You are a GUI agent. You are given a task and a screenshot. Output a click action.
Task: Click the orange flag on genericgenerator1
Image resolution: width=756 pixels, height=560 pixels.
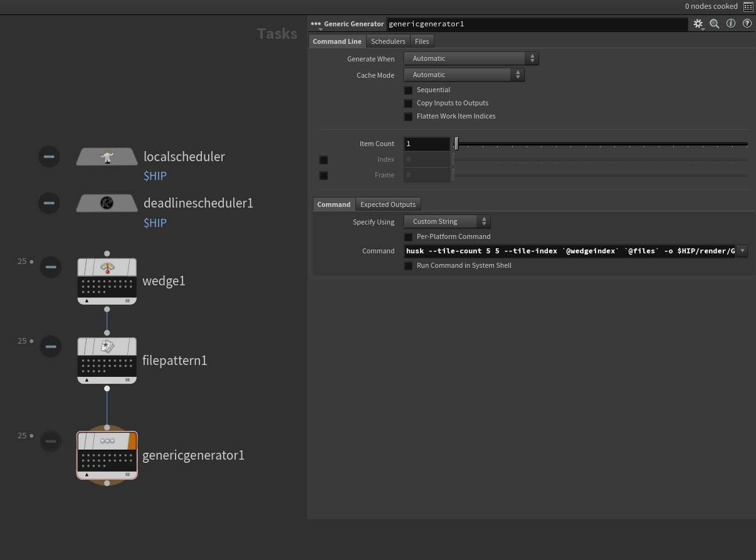click(x=132, y=441)
